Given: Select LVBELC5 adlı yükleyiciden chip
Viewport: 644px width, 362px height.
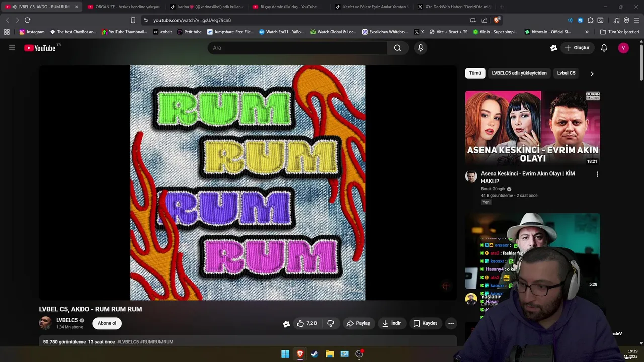Looking at the screenshot, I should [x=519, y=73].
